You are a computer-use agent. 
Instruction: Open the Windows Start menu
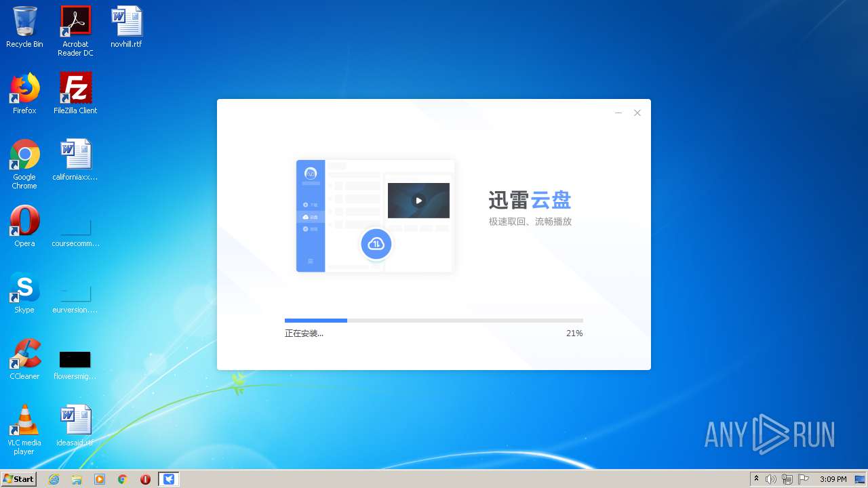19,479
